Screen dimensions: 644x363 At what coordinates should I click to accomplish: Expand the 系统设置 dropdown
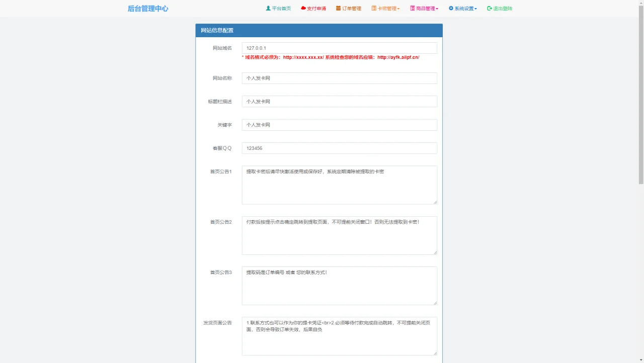tap(462, 8)
